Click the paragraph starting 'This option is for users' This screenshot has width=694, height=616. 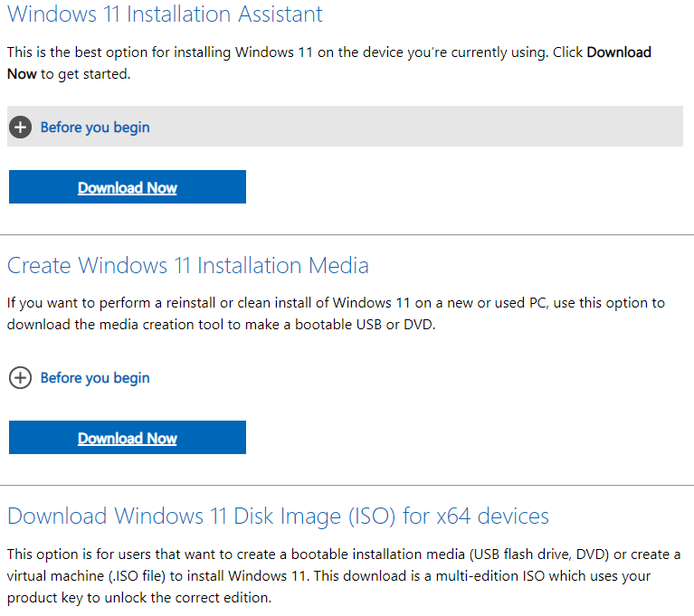click(x=344, y=575)
